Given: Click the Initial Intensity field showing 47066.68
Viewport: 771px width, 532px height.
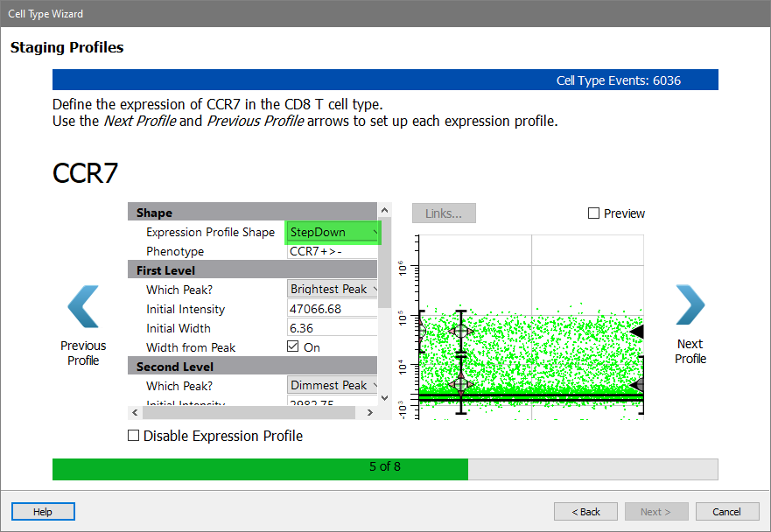Looking at the screenshot, I should coord(332,309).
